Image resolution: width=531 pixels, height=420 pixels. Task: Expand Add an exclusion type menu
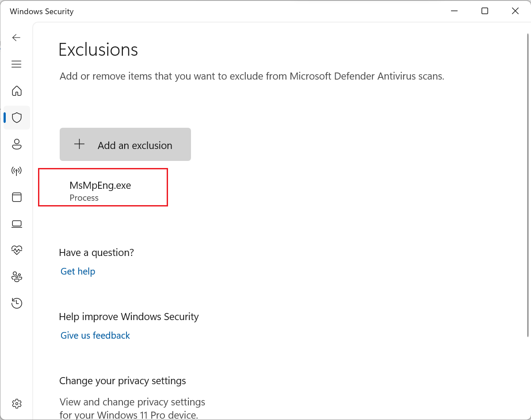click(x=125, y=144)
